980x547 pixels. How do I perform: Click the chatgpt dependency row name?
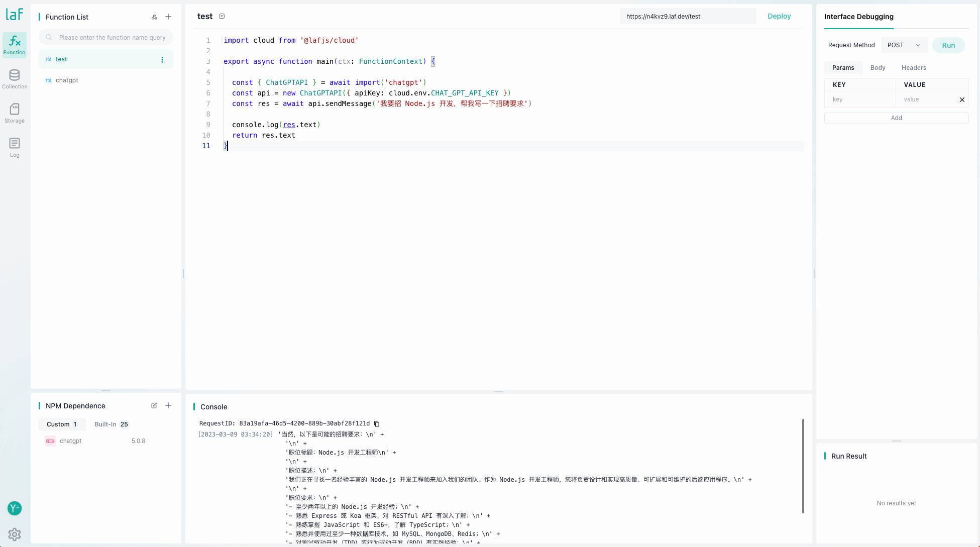point(70,441)
